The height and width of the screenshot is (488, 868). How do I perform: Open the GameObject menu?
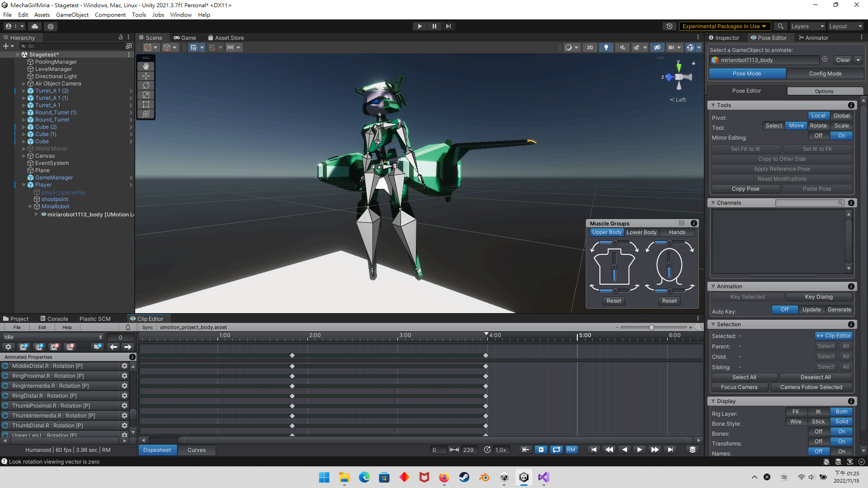tap(72, 14)
